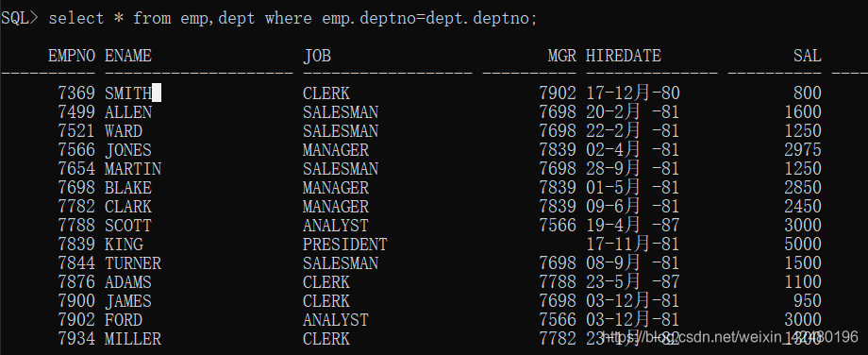Screen dimensions: 868x355
Task: Click manager number 7902 in SMITH row
Action: pos(558,93)
